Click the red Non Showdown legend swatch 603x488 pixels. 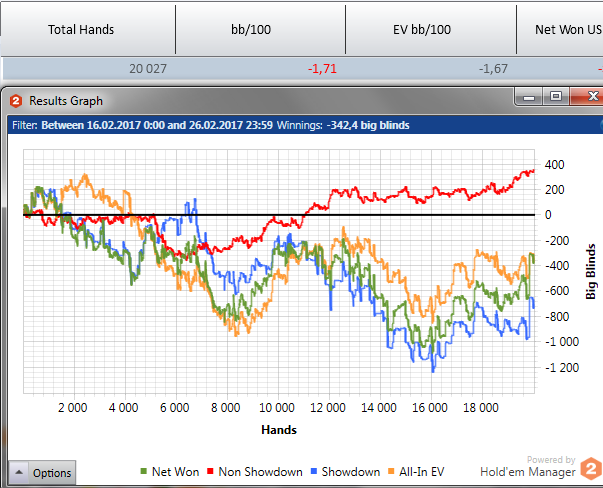(210, 471)
